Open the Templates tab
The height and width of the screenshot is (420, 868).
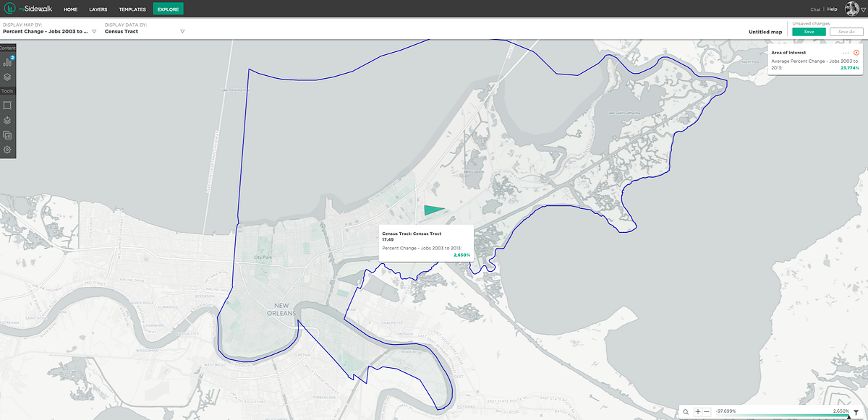click(x=132, y=9)
